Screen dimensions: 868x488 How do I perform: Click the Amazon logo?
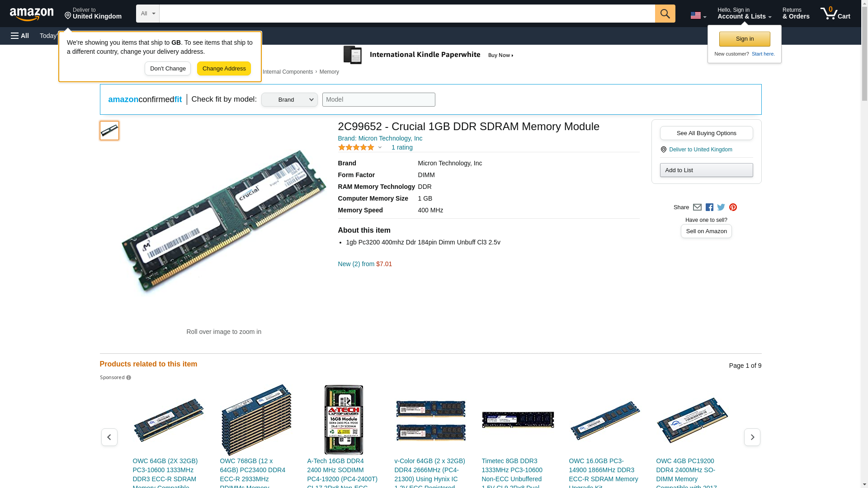(x=32, y=14)
